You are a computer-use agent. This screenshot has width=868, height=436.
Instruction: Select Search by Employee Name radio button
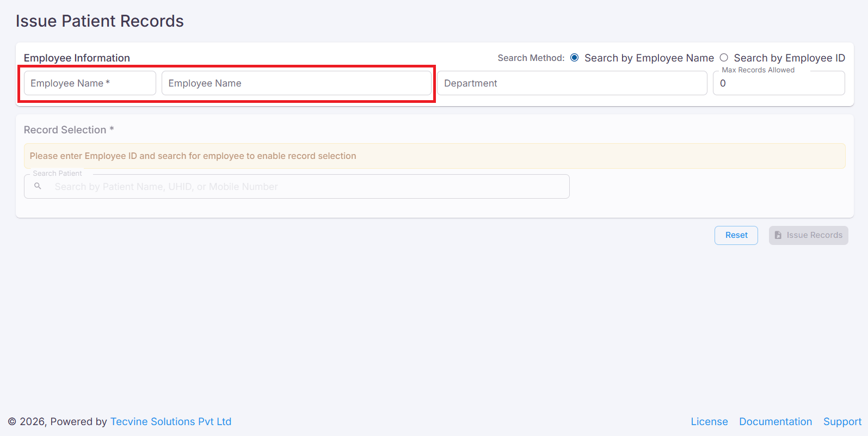(x=574, y=58)
